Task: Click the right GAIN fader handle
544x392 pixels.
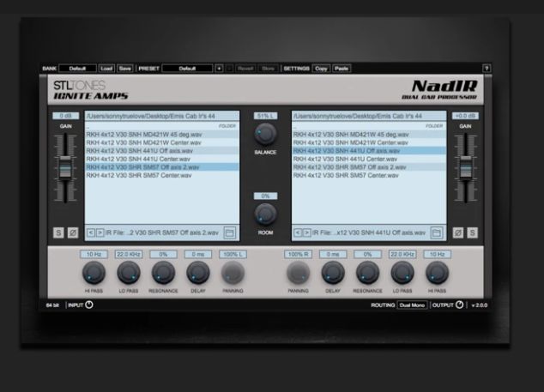Action: [x=466, y=168]
